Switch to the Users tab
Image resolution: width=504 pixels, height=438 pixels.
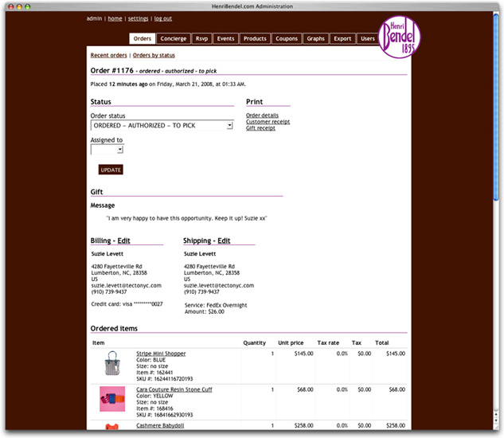coord(367,39)
